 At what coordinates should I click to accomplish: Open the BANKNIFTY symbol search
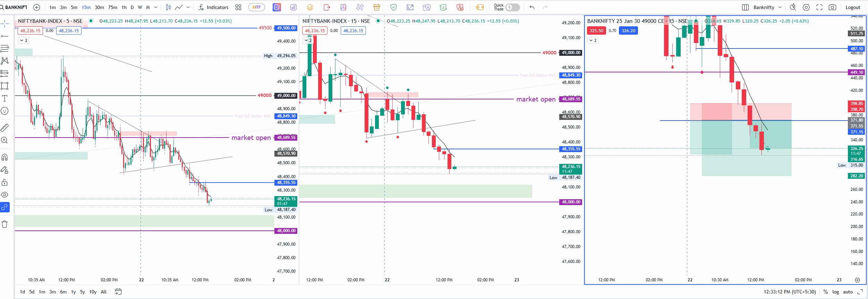(14, 7)
